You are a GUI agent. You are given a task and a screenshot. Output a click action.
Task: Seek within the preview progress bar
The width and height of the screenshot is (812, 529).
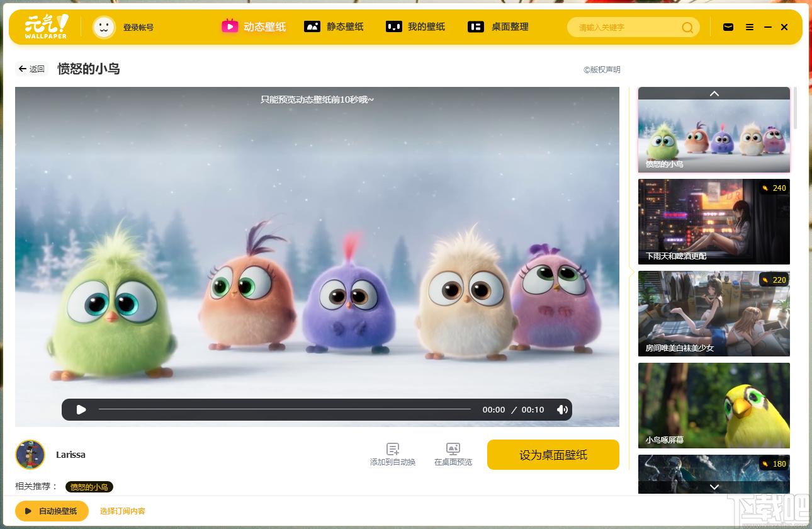pos(285,409)
